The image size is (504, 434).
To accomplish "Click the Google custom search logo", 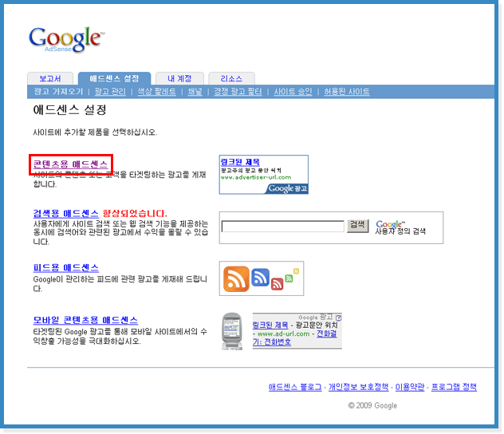I will pyautogui.click(x=391, y=225).
